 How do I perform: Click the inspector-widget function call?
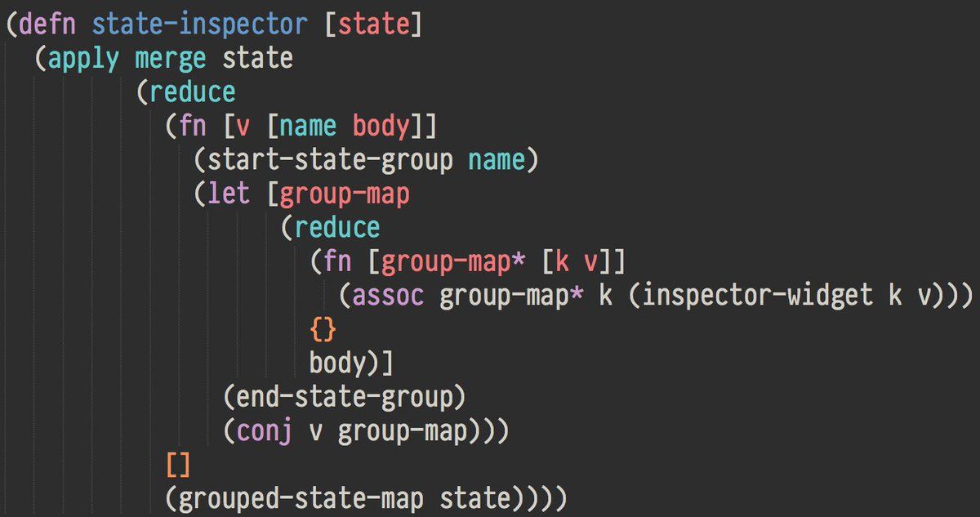[758, 295]
